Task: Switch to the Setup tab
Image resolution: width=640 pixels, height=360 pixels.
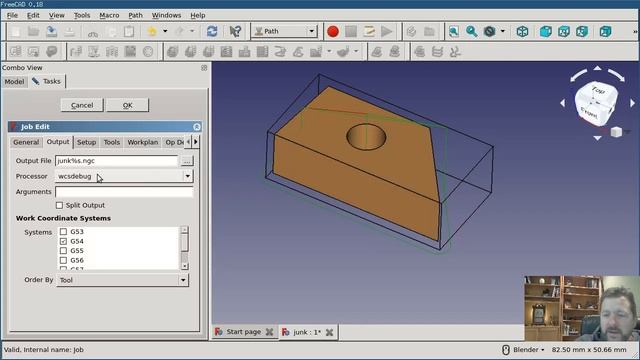Action: 87,142
